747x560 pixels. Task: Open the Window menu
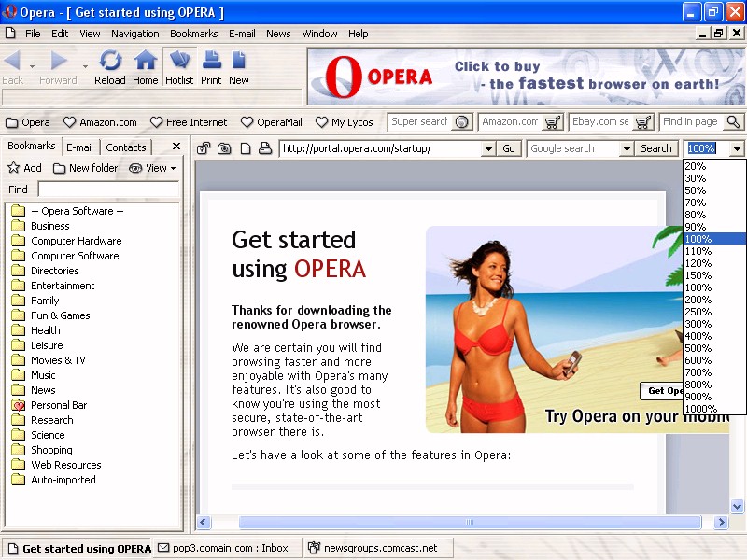click(319, 34)
